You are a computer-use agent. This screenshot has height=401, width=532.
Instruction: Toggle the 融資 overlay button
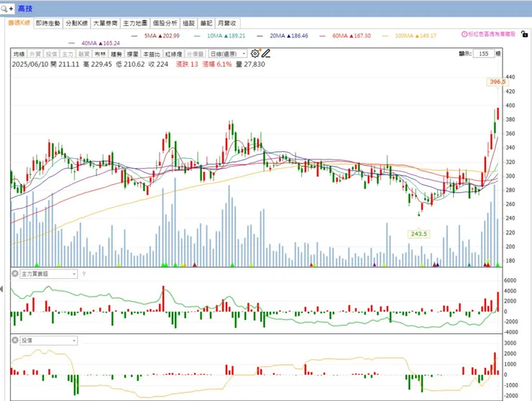click(x=84, y=54)
